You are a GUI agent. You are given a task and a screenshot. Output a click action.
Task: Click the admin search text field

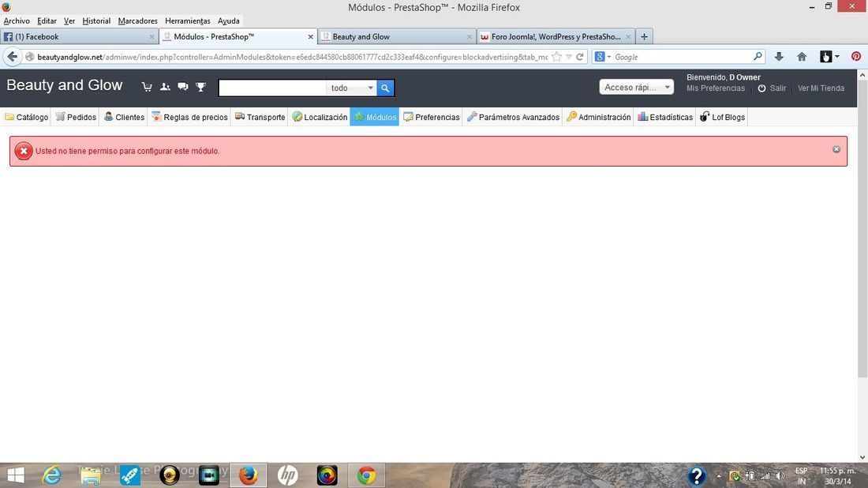click(273, 88)
